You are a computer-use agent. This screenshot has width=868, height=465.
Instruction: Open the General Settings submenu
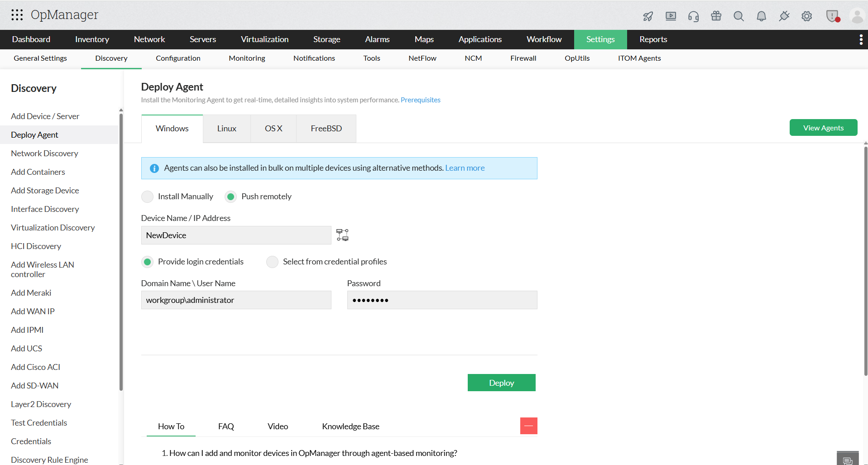(x=40, y=58)
